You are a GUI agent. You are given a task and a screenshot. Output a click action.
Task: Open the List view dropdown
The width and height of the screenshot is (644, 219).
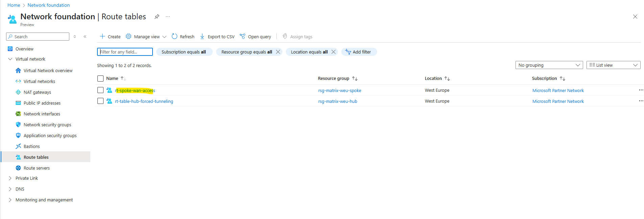point(613,65)
